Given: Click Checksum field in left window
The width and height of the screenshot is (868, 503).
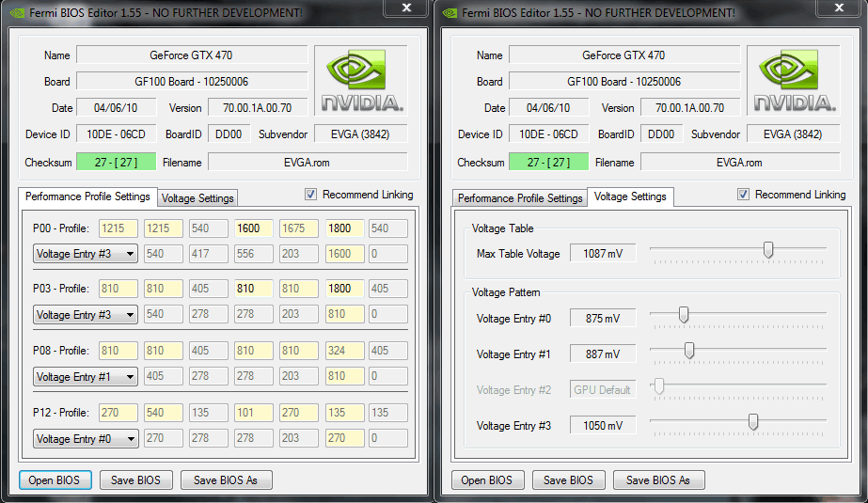Looking at the screenshot, I should pyautogui.click(x=117, y=162).
